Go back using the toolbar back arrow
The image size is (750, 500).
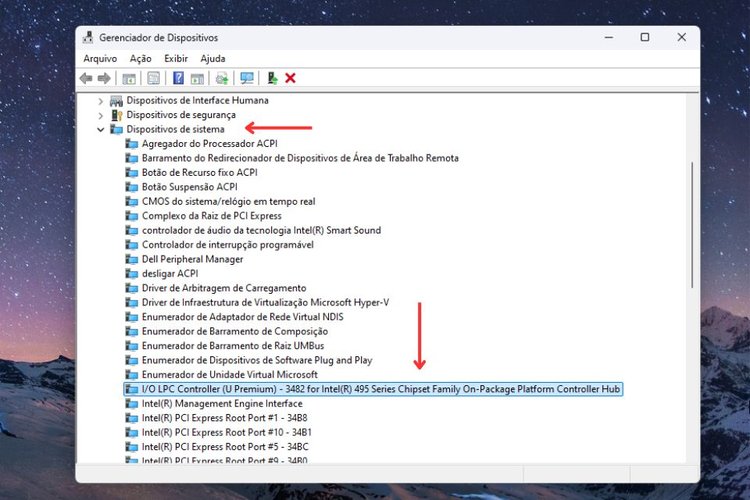[86, 78]
